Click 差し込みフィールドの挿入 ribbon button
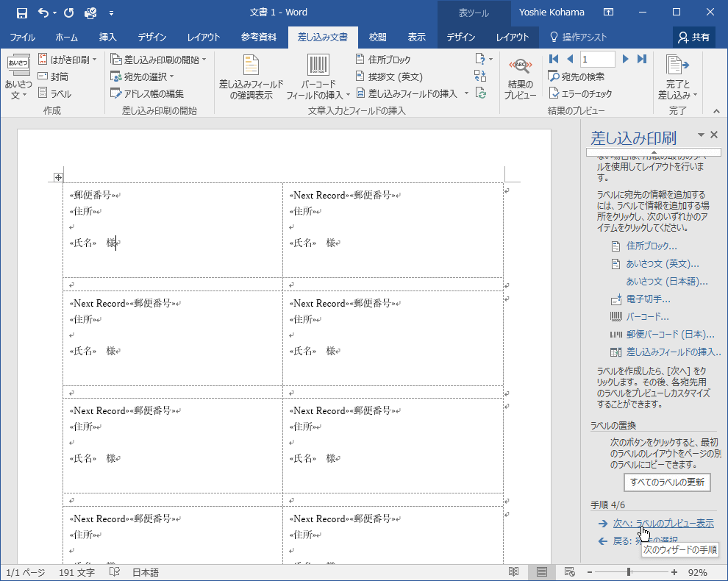This screenshot has height=581, width=728. 407,93
